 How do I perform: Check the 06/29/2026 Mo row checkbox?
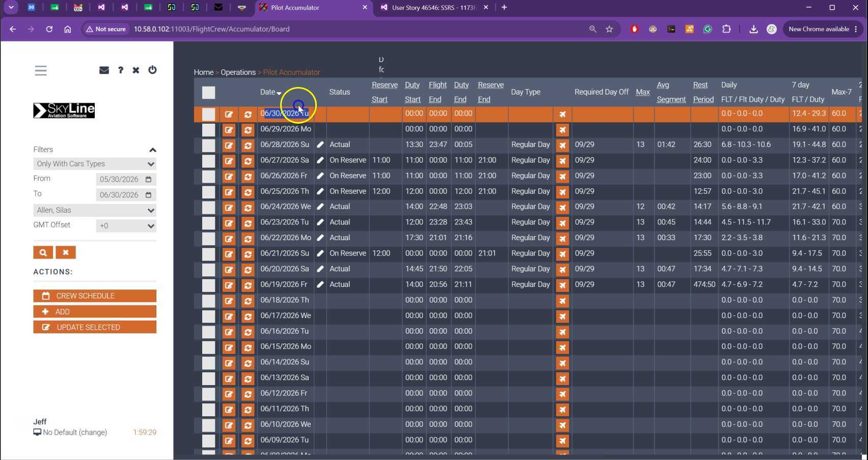coord(208,130)
